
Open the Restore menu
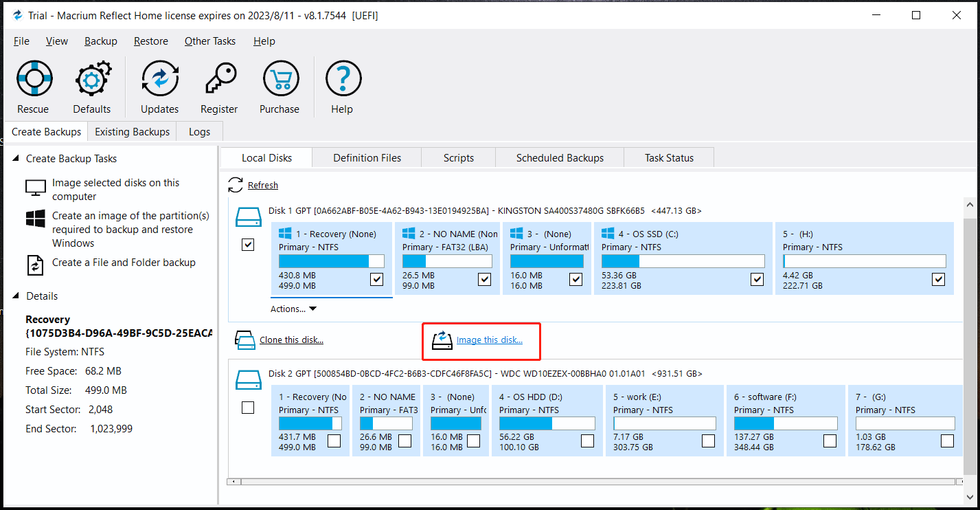coord(151,41)
